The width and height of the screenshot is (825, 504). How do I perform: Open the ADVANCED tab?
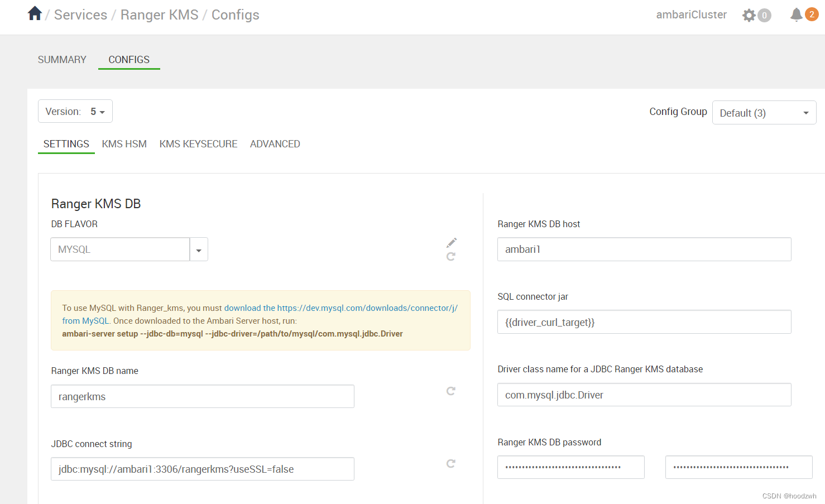275,144
